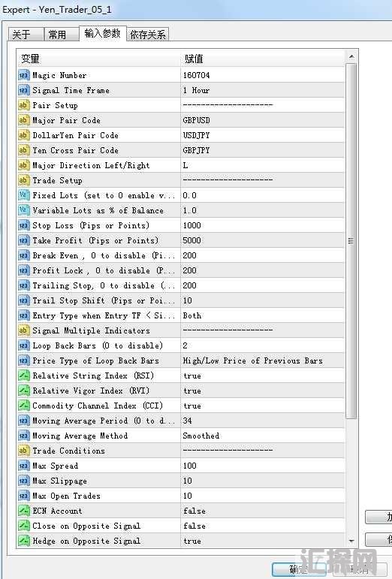Click the icon beside Yen Cross Pair Code

click(x=23, y=150)
